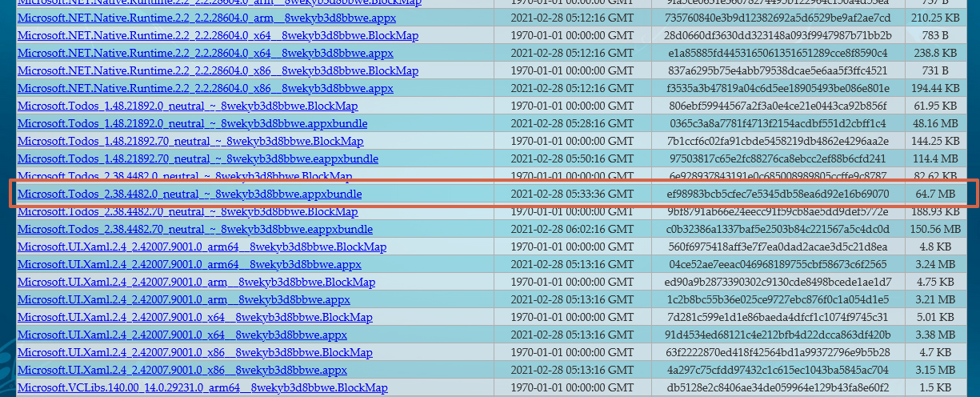Select the '3.24 MB' size cell
This screenshot has width=980, height=397.
pyautogui.click(x=934, y=264)
